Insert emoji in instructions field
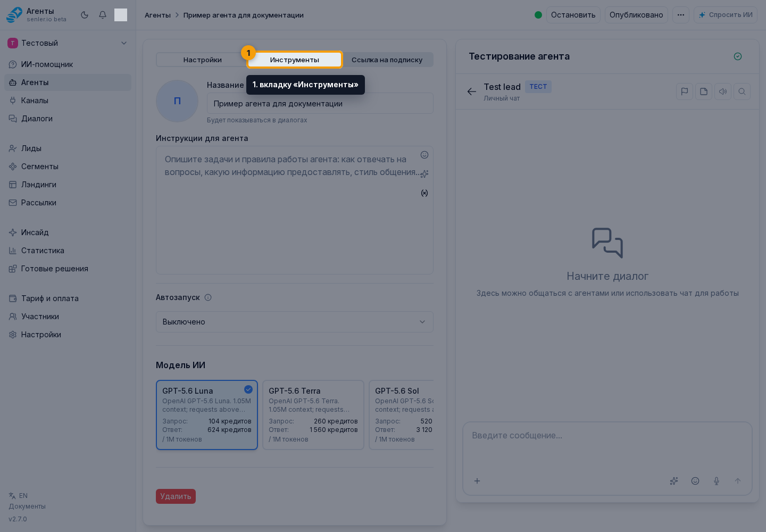 click(424, 155)
